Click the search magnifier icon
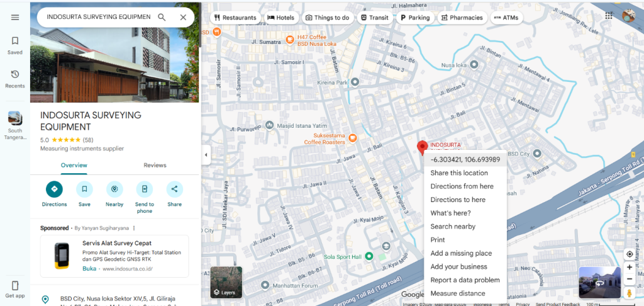 tap(162, 17)
